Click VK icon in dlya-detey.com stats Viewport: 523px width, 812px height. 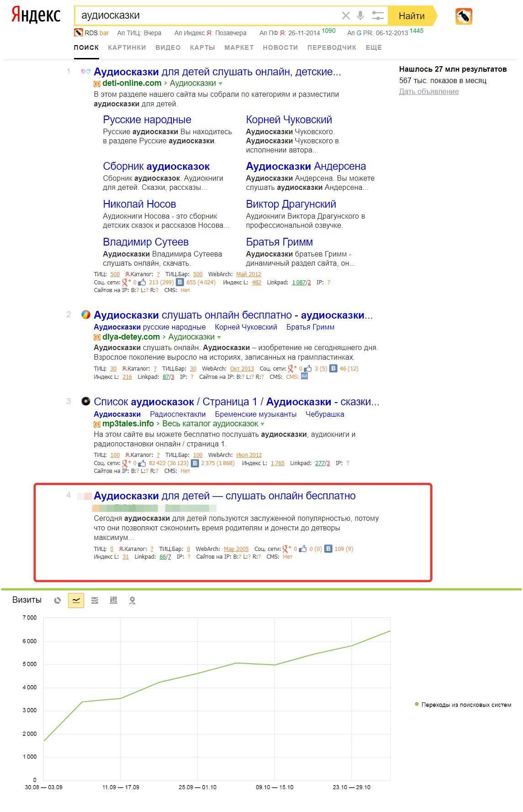pyautogui.click(x=333, y=368)
